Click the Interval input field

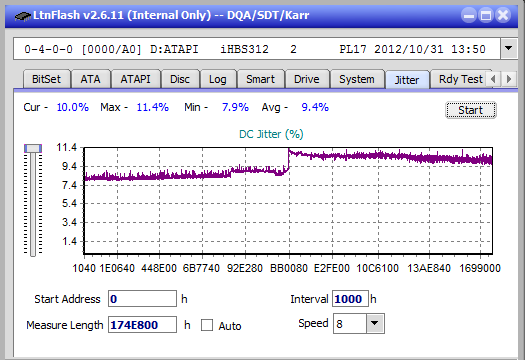[x=350, y=299]
